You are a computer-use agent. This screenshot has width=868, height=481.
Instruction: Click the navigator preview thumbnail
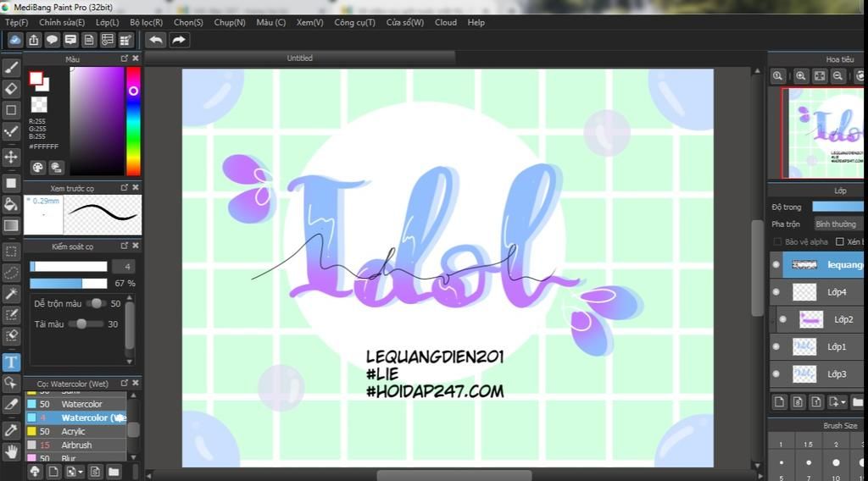click(822, 133)
